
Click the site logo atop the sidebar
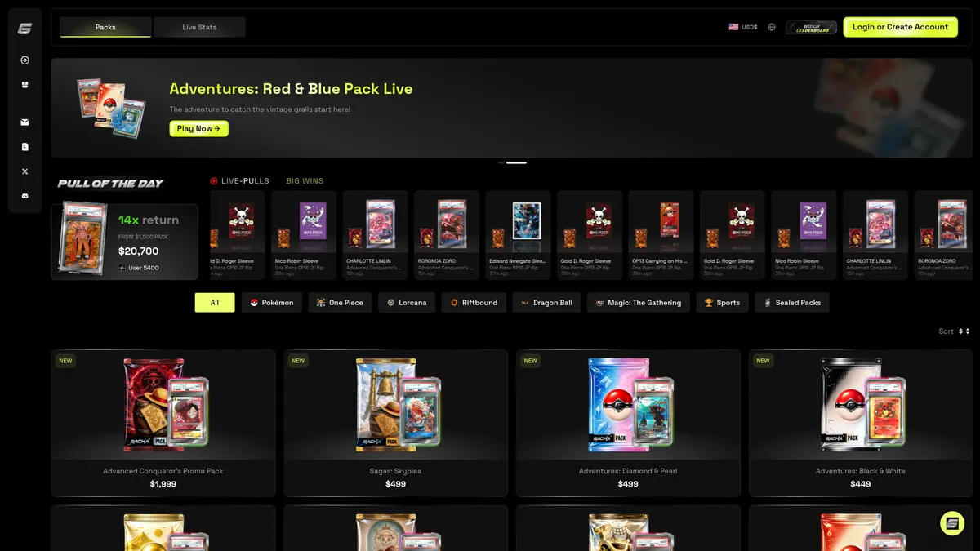pyautogui.click(x=24, y=29)
